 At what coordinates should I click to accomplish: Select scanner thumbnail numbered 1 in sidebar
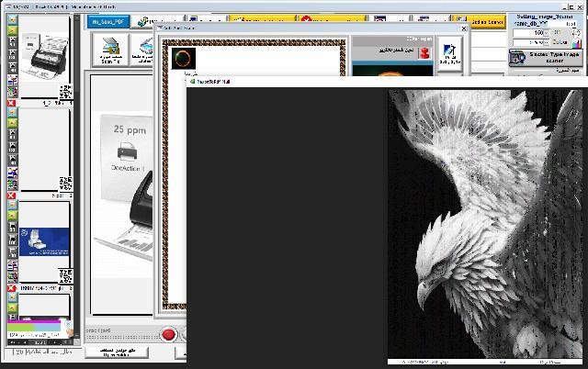(44, 56)
